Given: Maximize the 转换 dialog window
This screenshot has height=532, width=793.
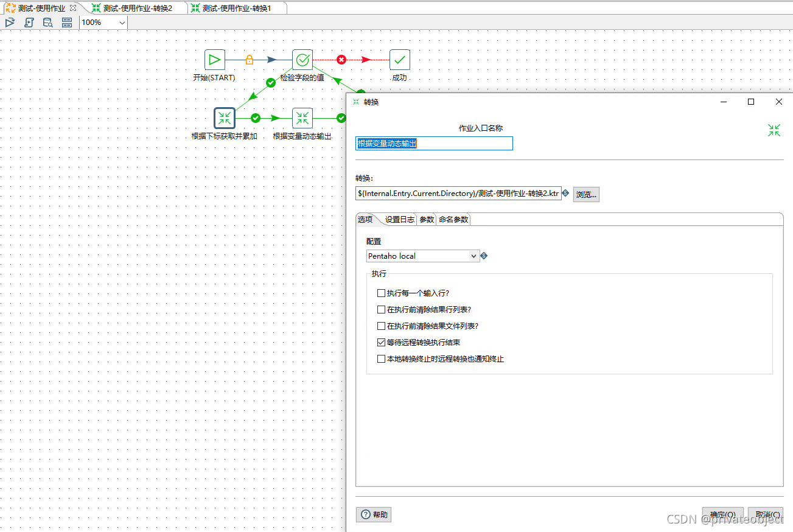Looking at the screenshot, I should point(751,102).
